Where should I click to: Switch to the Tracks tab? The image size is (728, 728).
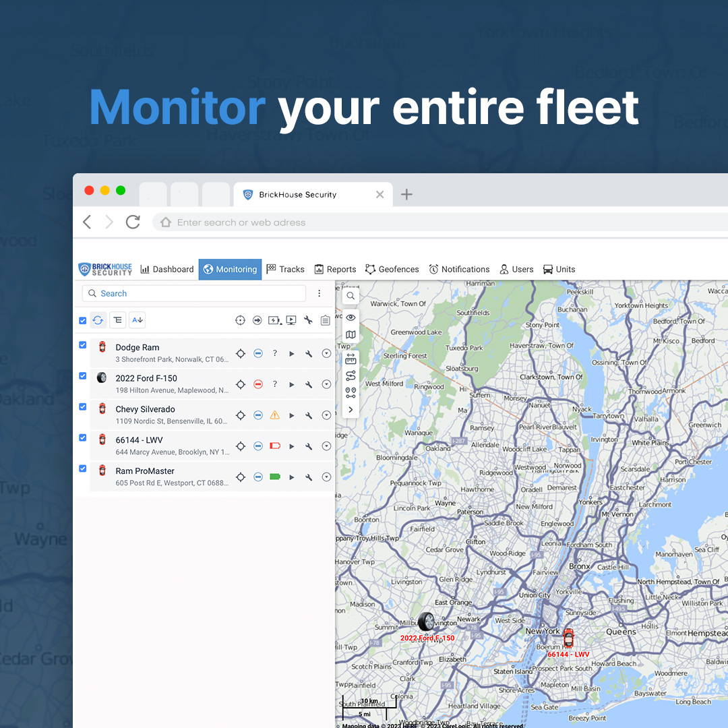tap(285, 269)
